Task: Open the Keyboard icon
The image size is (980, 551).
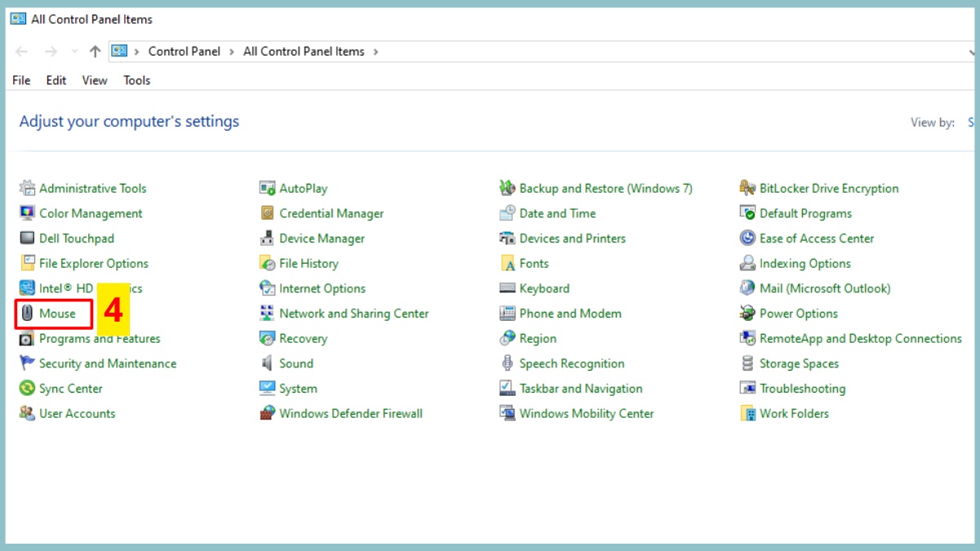Action: click(x=507, y=288)
